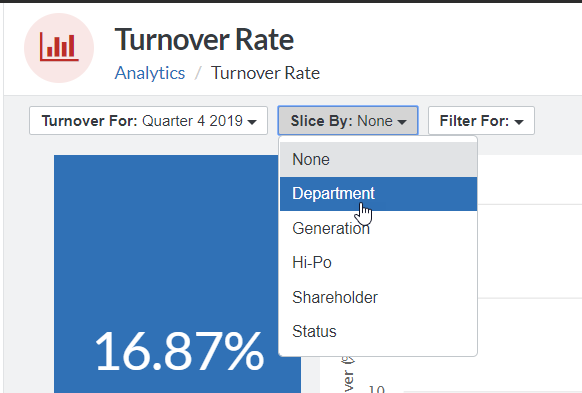Click the red bar chart analytics icon

[x=59, y=48]
